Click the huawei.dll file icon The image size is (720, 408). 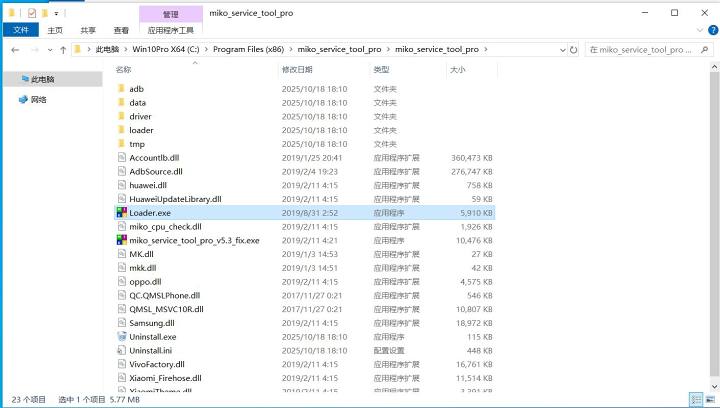click(x=122, y=185)
